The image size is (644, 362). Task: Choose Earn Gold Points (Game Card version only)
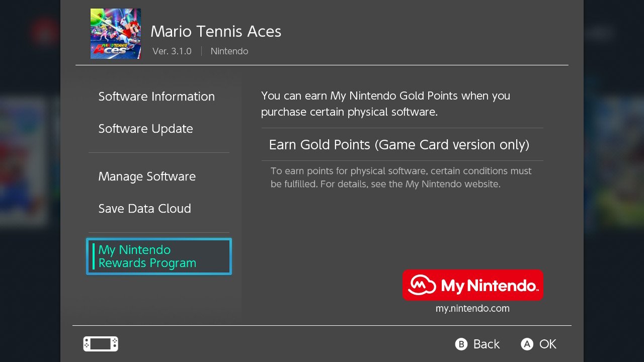point(403,145)
